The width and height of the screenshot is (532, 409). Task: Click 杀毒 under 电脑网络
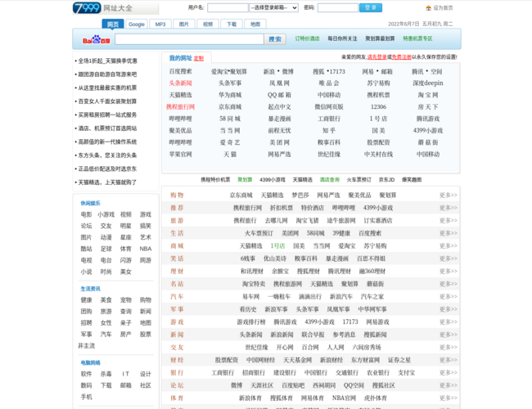[x=106, y=374]
